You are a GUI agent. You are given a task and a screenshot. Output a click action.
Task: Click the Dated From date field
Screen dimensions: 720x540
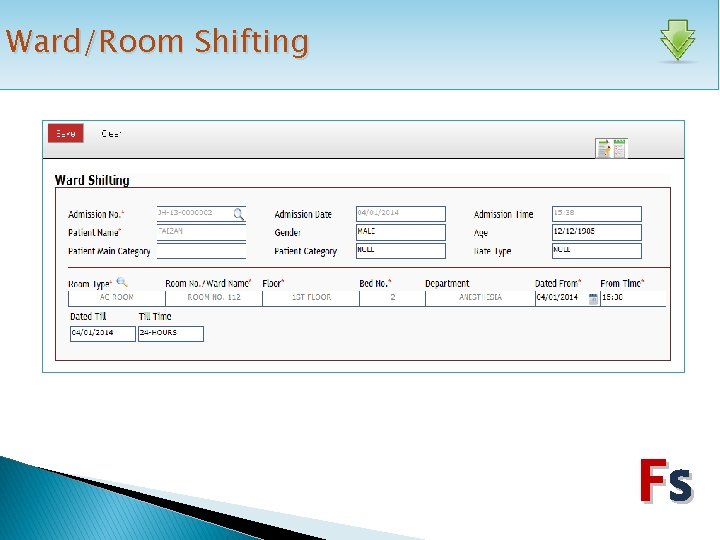(562, 298)
